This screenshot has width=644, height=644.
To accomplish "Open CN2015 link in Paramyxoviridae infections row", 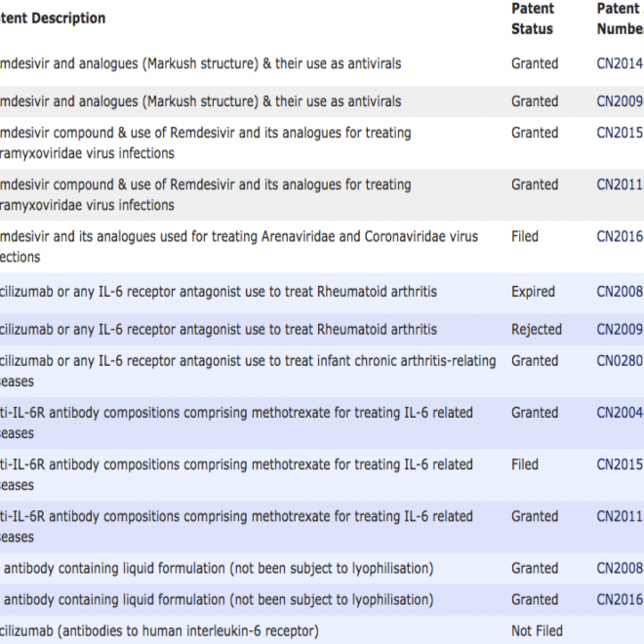I will pos(621,133).
